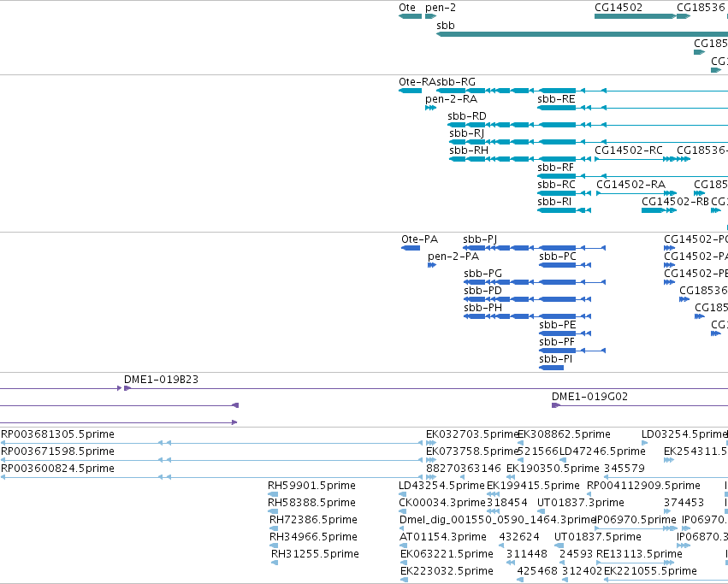
Task: Open the DME1-019G02 BAC label
Action: point(589,397)
